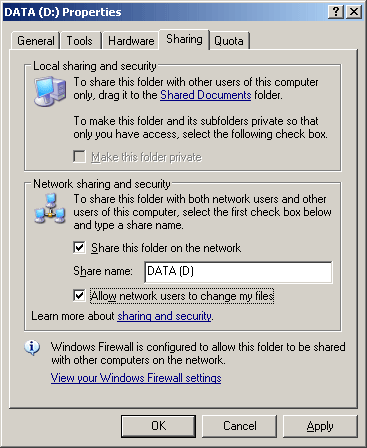Uncheck Allow network users to change files

pyautogui.click(x=79, y=296)
